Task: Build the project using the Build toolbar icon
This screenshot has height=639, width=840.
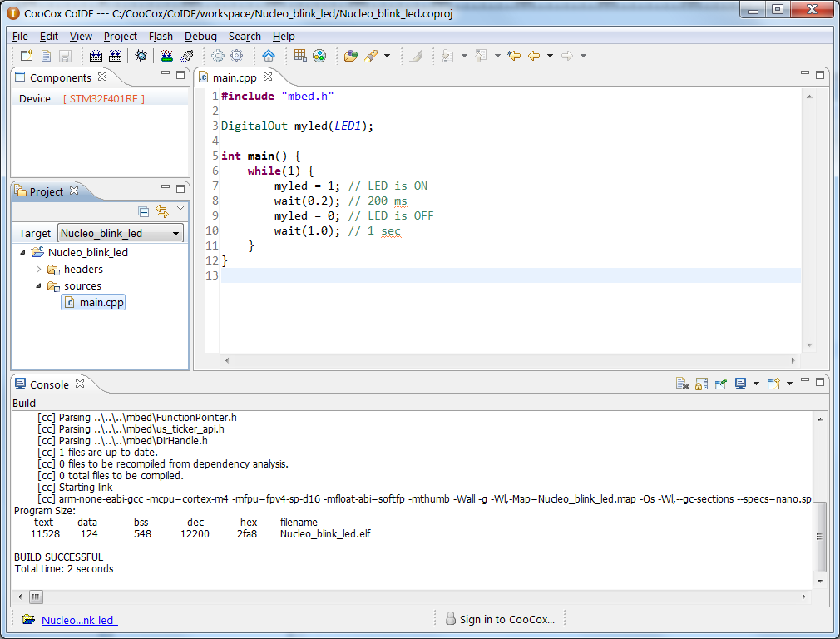Action: pyautogui.click(x=97, y=56)
